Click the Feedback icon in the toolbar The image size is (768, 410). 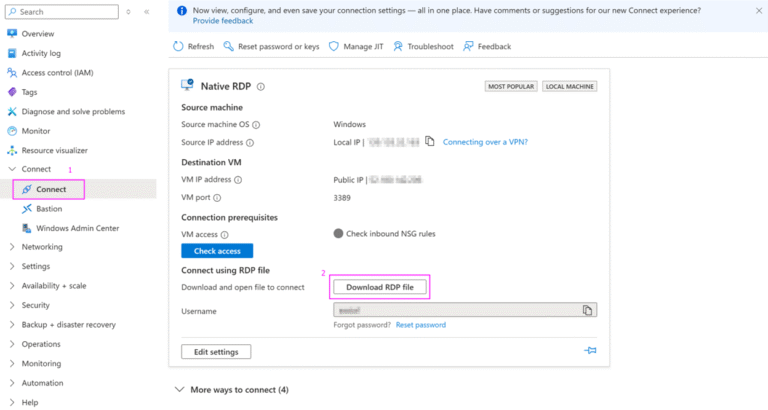pos(468,46)
